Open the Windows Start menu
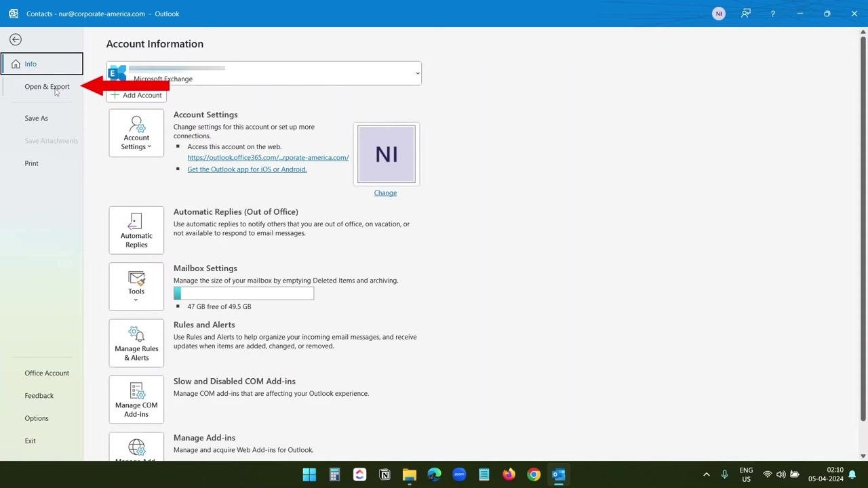 (309, 474)
